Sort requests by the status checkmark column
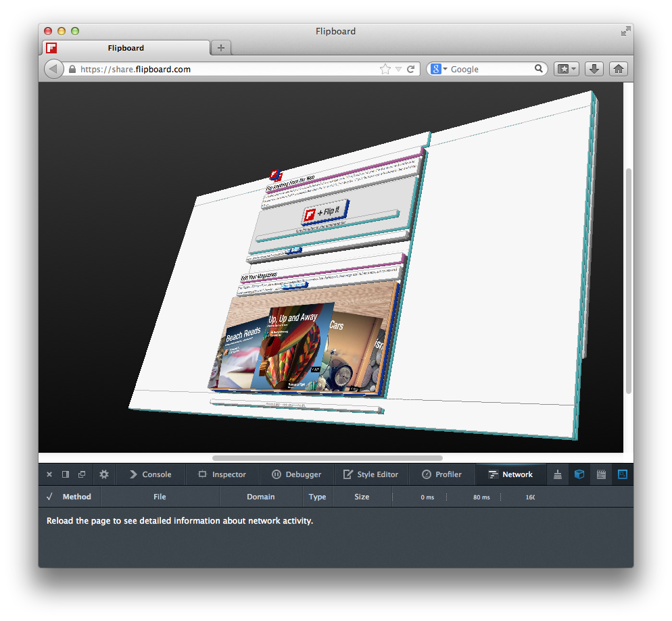The height and width of the screenshot is (621, 672). point(49,497)
